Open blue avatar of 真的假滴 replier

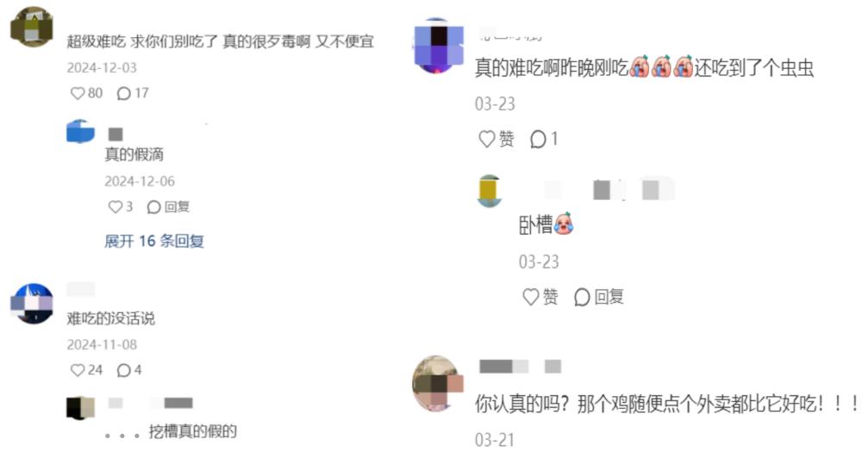coord(80,131)
